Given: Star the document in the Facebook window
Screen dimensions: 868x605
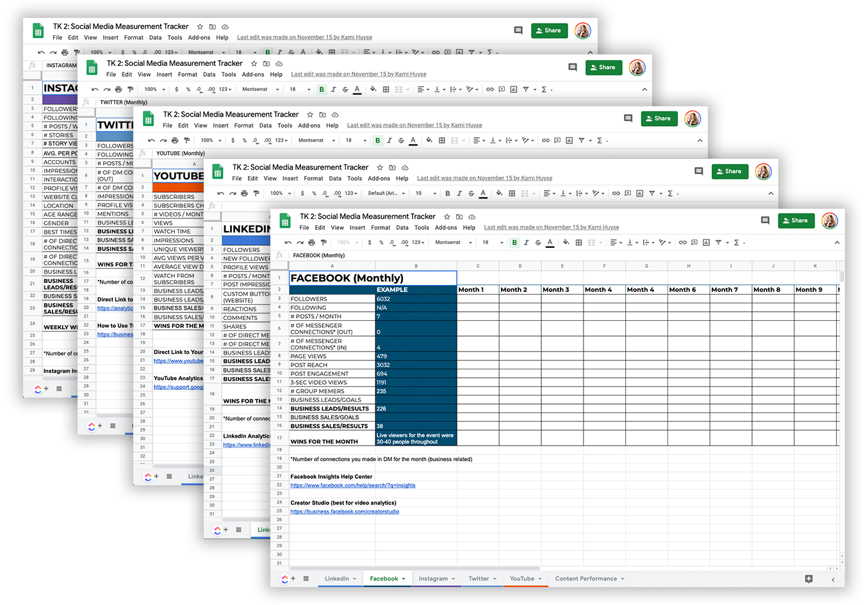Looking at the screenshot, I should (x=447, y=217).
